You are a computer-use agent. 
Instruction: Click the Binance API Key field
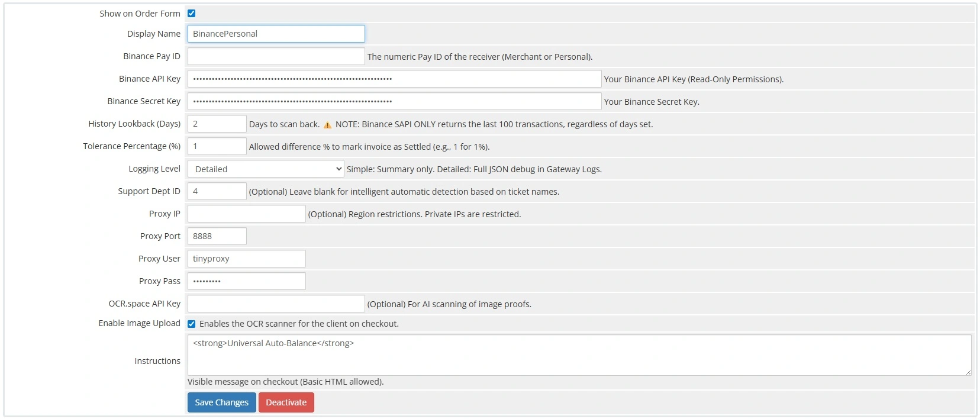pos(394,79)
